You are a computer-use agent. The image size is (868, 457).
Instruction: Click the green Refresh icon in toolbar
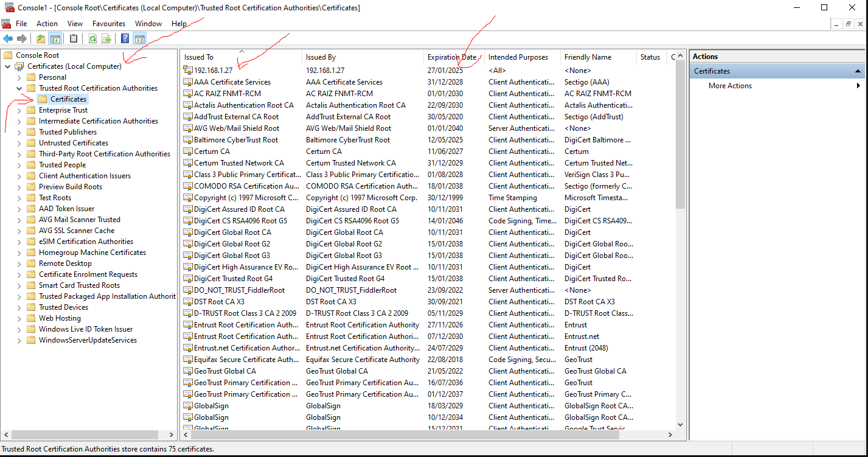pyautogui.click(x=92, y=39)
